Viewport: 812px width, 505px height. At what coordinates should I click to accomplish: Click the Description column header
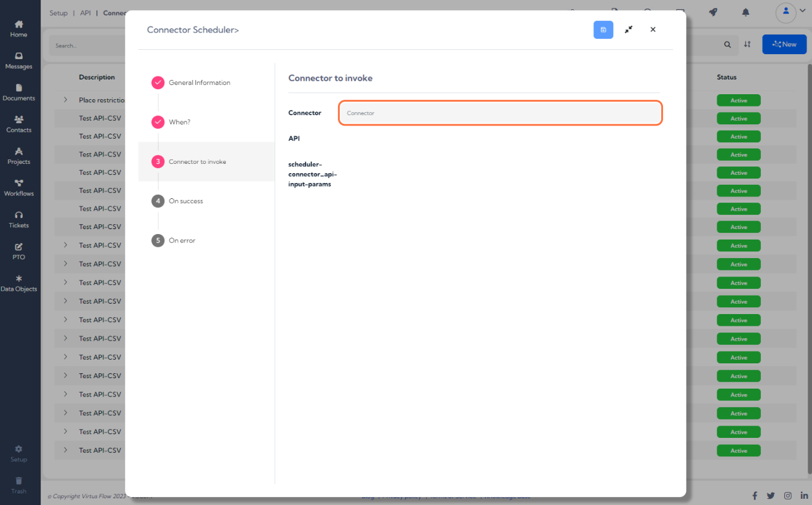point(97,77)
